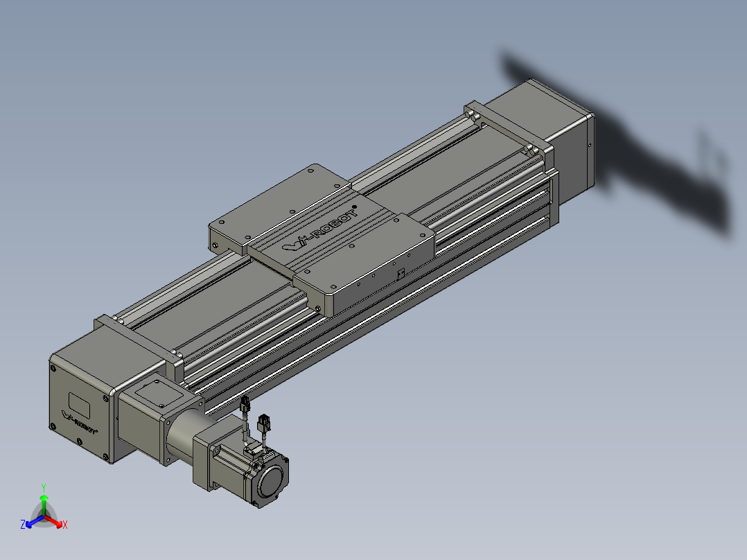Select the right cable connector above the motor

pyautogui.click(x=264, y=423)
